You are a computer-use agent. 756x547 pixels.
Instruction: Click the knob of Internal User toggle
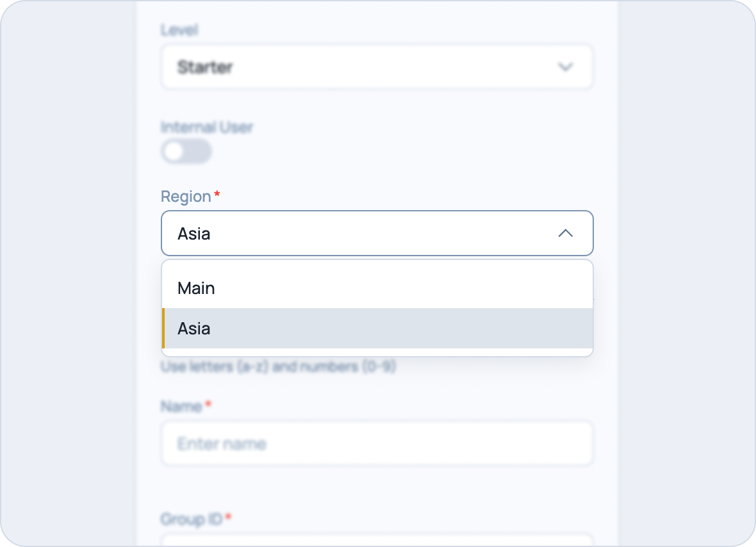174,151
